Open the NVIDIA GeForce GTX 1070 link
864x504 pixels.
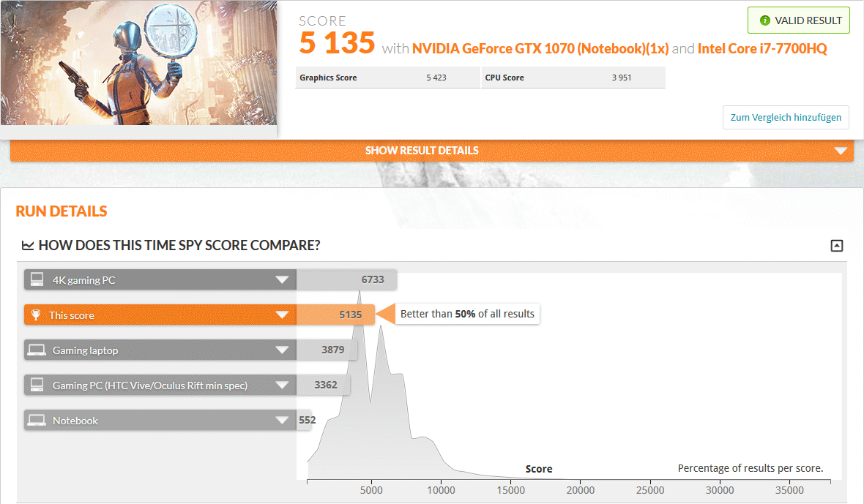pos(540,49)
